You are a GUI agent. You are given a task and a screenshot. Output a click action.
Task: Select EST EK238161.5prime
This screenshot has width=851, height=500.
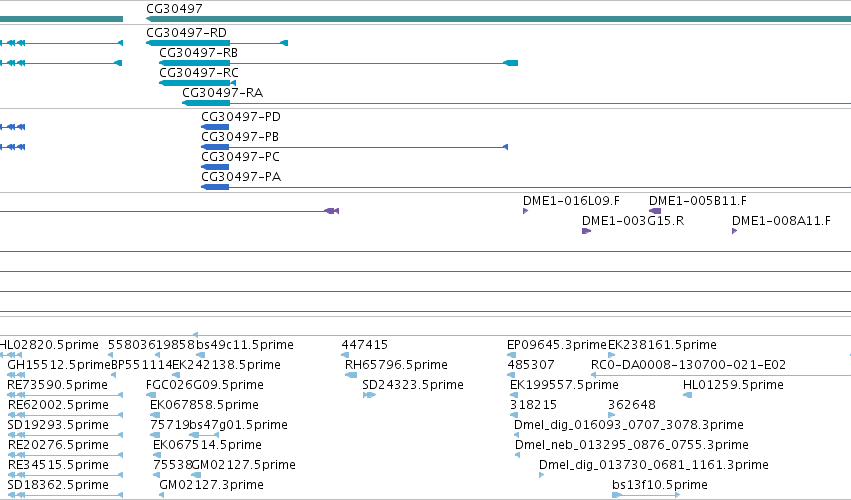[x=662, y=345]
